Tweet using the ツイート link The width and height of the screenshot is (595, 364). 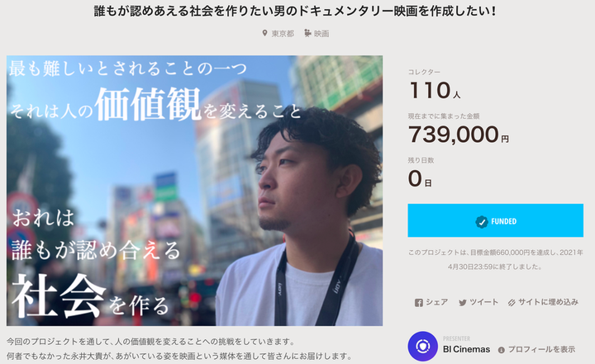[483, 302]
